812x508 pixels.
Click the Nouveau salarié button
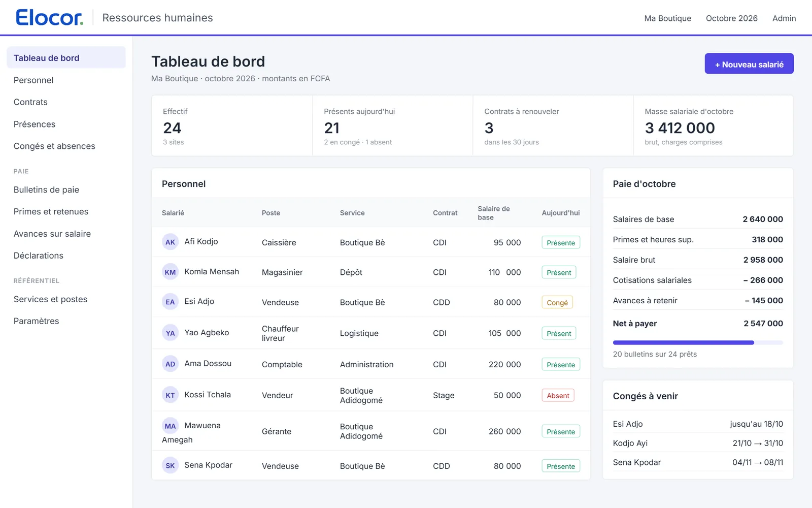click(x=749, y=63)
